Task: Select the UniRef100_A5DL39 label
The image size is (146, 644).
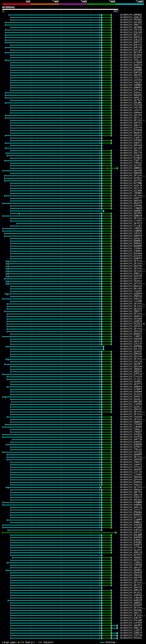Action: tap(131, 628)
